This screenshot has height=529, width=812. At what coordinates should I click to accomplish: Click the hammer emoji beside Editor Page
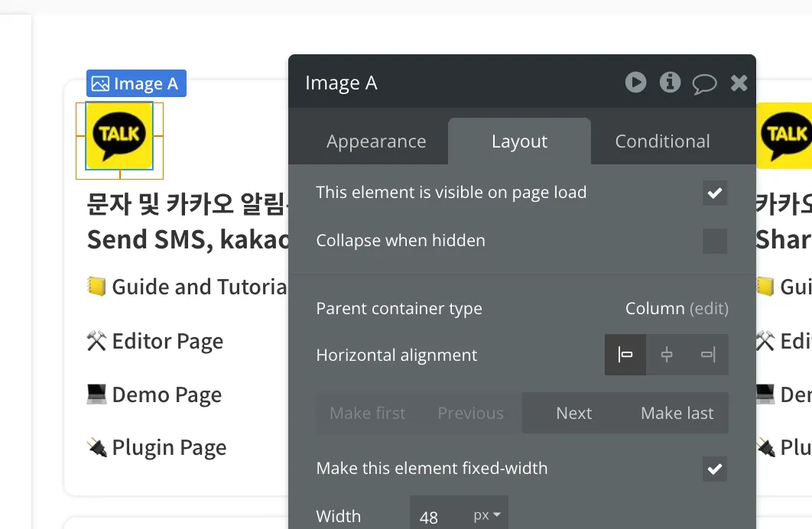tap(96, 341)
